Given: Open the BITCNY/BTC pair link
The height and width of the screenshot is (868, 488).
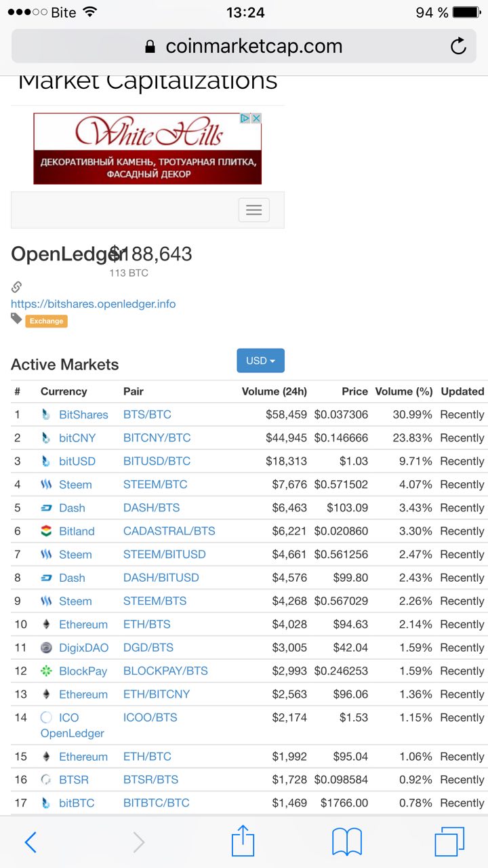Looking at the screenshot, I should [x=157, y=438].
